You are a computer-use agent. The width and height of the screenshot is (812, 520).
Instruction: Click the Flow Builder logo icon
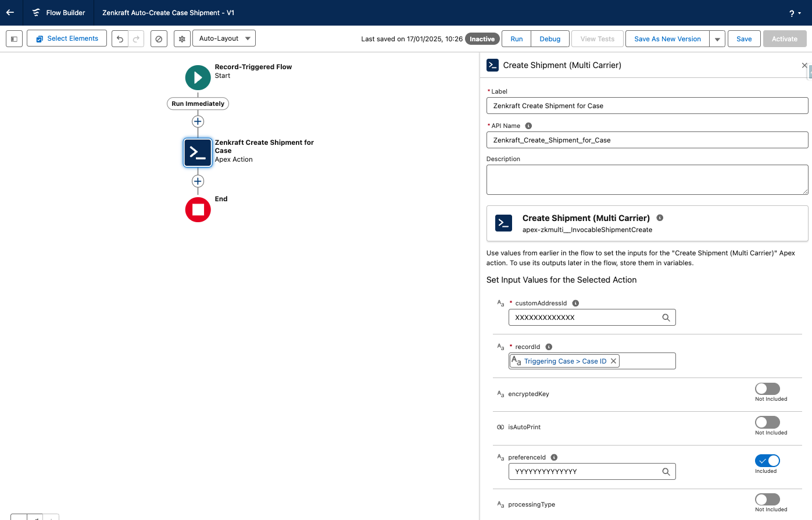pyautogui.click(x=36, y=13)
